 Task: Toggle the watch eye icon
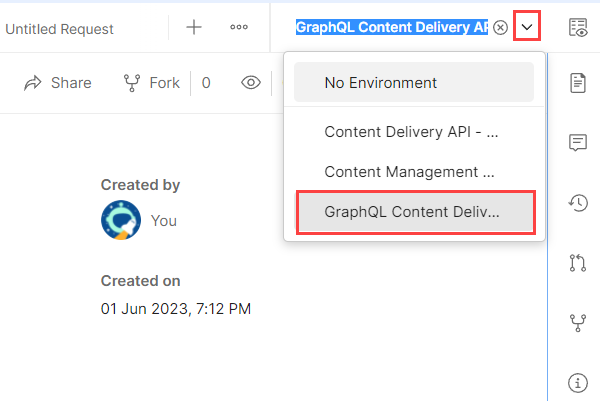click(251, 83)
